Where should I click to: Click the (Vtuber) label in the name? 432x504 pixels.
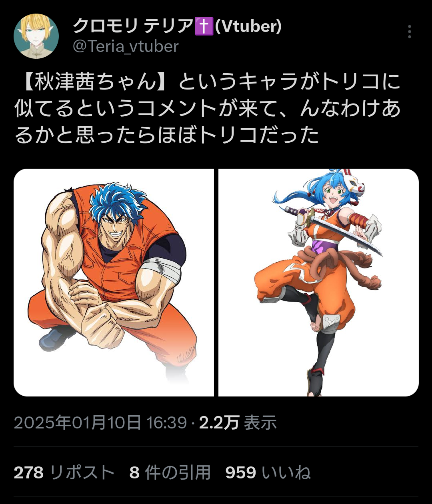(x=248, y=27)
